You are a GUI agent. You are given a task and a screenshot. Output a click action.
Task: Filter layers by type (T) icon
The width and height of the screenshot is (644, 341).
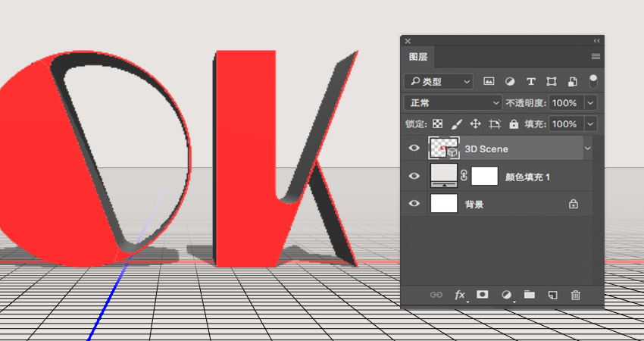(530, 81)
